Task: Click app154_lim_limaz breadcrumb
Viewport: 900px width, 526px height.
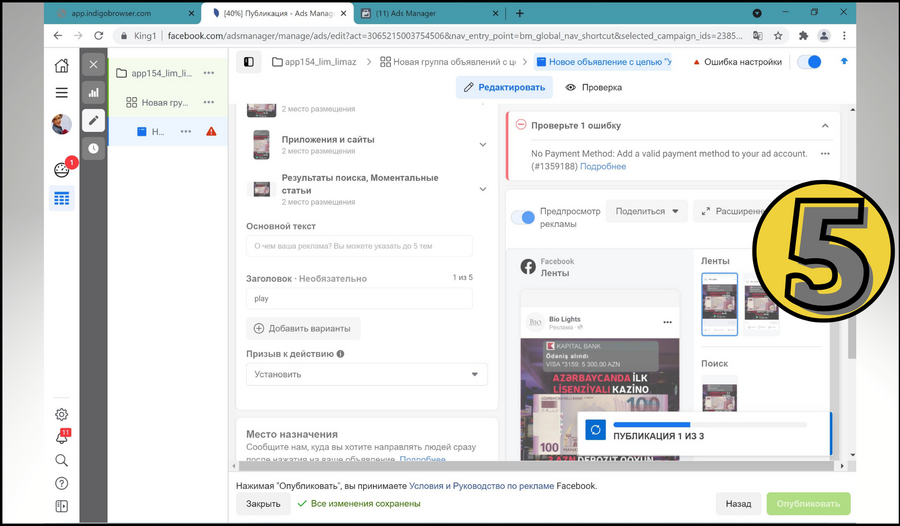Action: tap(314, 61)
